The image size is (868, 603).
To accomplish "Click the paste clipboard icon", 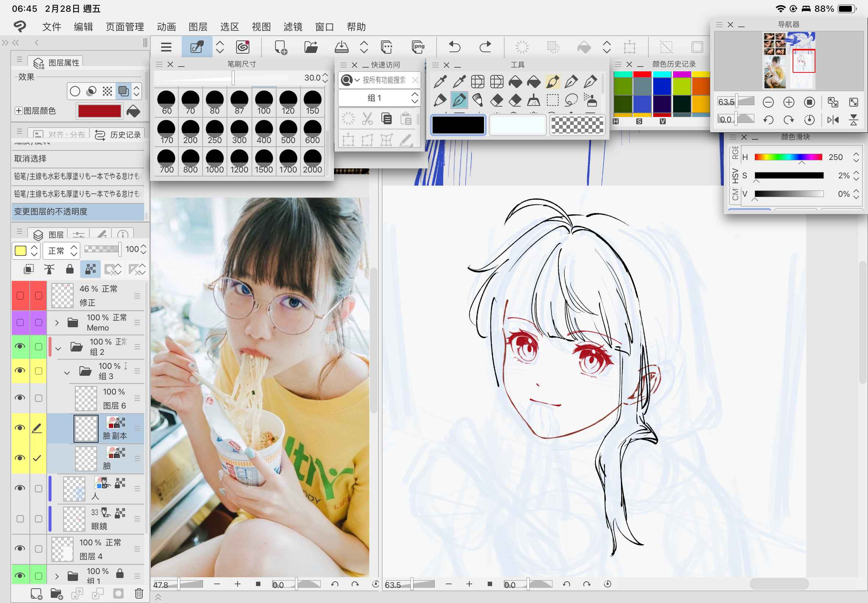I will click(406, 119).
